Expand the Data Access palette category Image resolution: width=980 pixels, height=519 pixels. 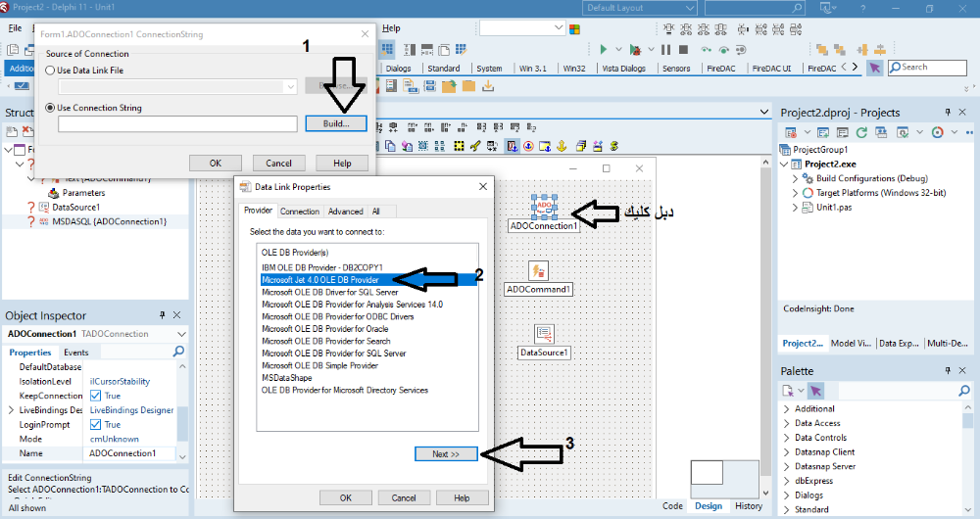[787, 423]
